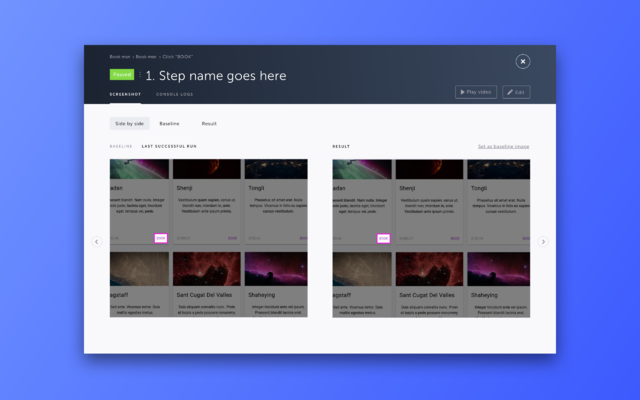The width and height of the screenshot is (640, 400).
Task: Click the breadcrumb path at top
Action: coord(152,57)
